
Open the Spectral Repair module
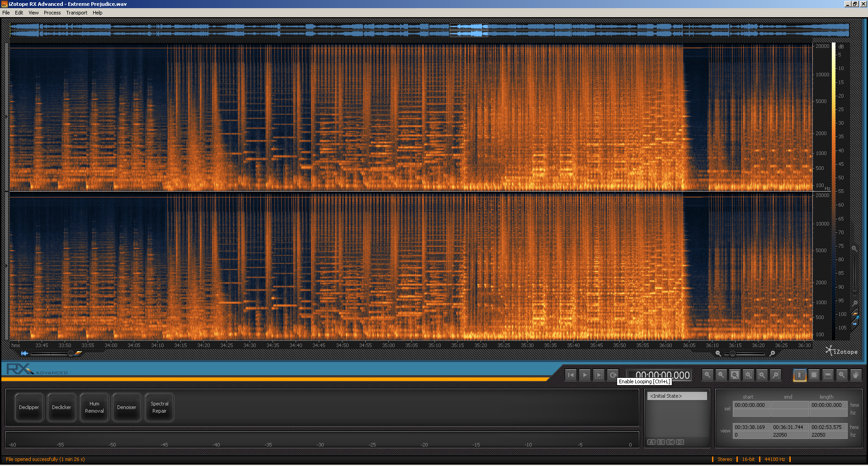159,407
